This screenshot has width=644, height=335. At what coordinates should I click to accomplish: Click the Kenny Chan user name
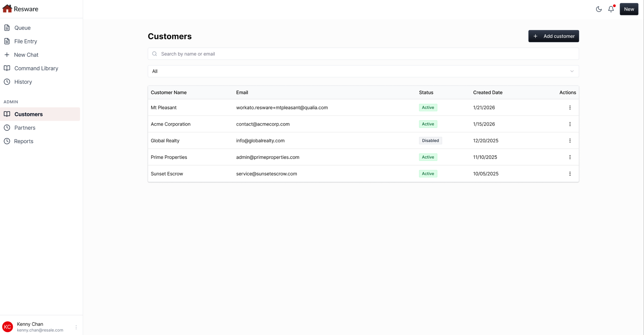coord(30,324)
